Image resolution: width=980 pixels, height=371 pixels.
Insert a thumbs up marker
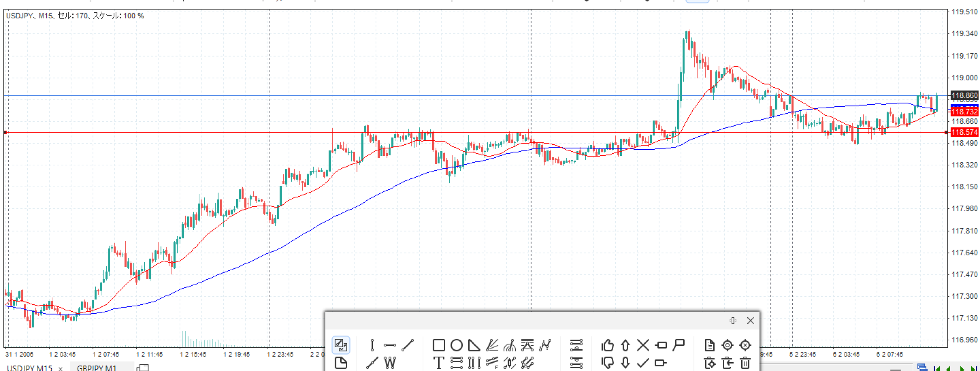(607, 345)
